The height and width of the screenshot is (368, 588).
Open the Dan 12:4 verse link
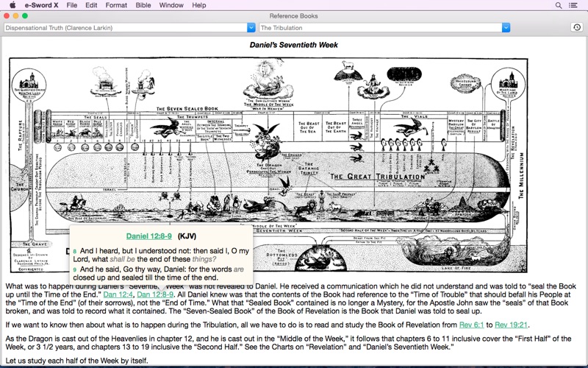tap(118, 295)
